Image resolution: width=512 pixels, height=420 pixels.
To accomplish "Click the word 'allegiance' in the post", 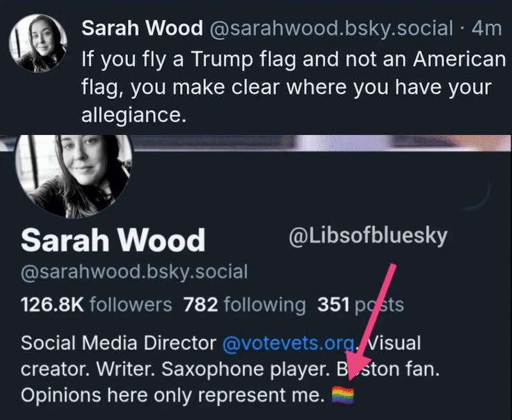I will click(134, 116).
